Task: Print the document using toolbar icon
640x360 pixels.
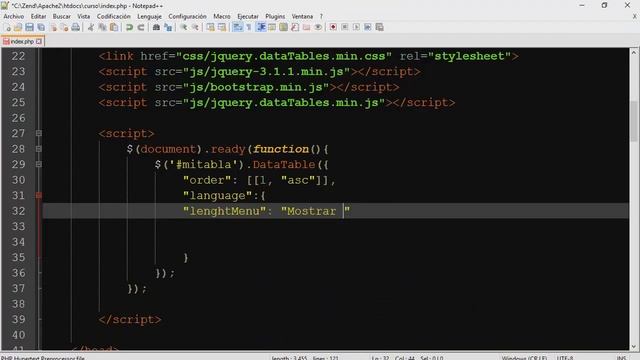Action: click(76, 27)
